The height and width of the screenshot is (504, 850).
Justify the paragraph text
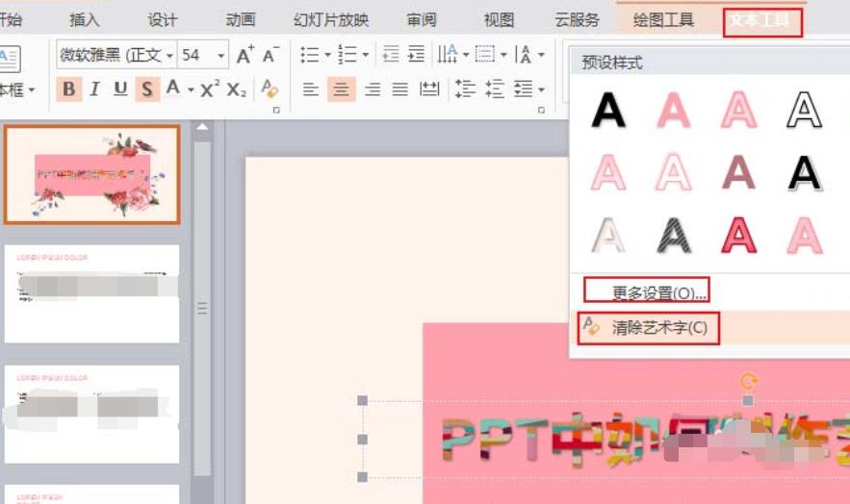[399, 89]
